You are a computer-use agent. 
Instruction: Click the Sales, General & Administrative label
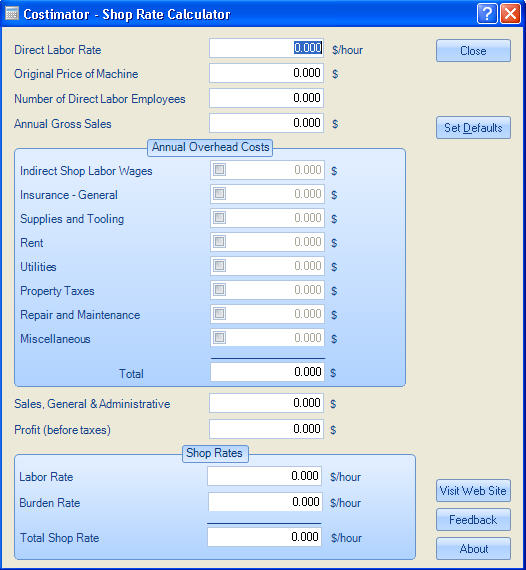[x=92, y=404]
